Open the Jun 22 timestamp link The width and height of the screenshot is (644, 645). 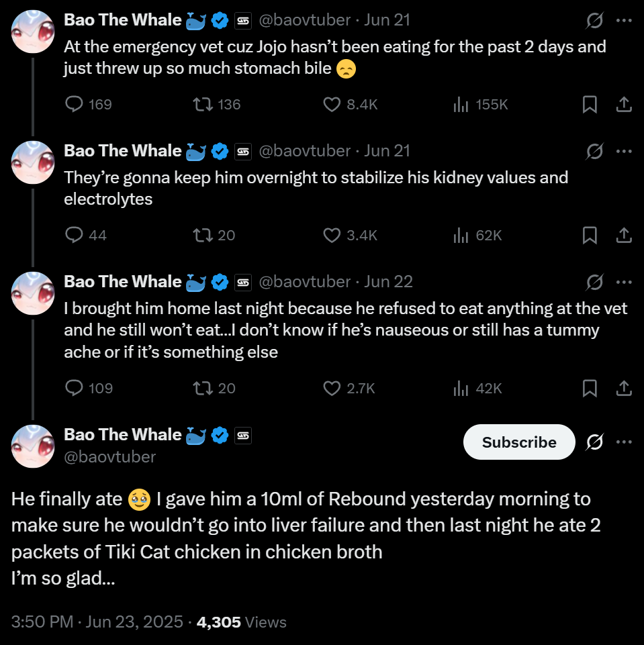[x=388, y=282]
